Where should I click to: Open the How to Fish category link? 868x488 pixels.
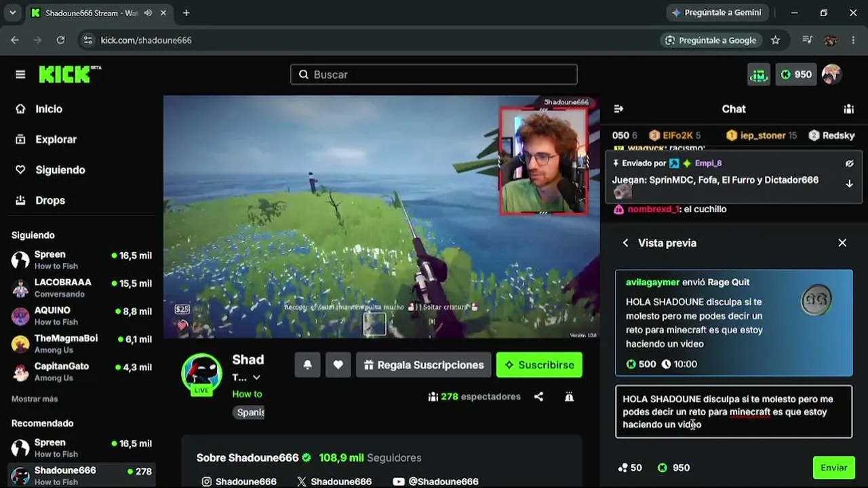247,394
